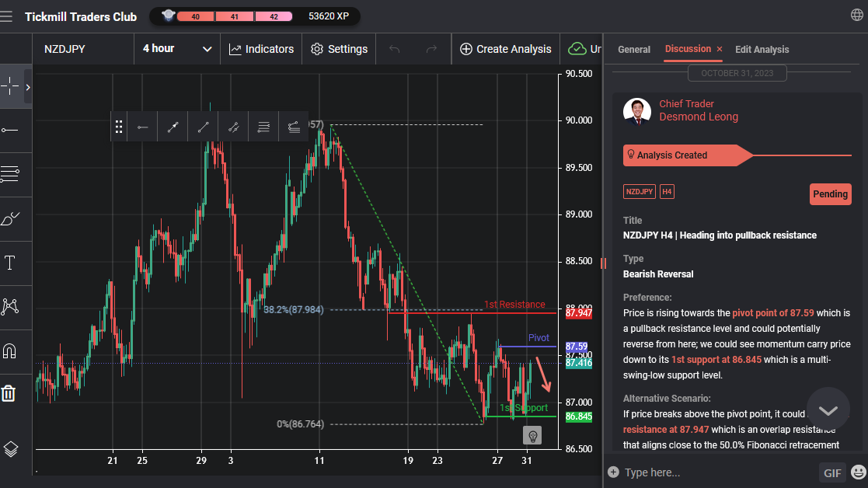Click Create Analysis button
This screenshot has width=868, height=488.
(x=505, y=49)
